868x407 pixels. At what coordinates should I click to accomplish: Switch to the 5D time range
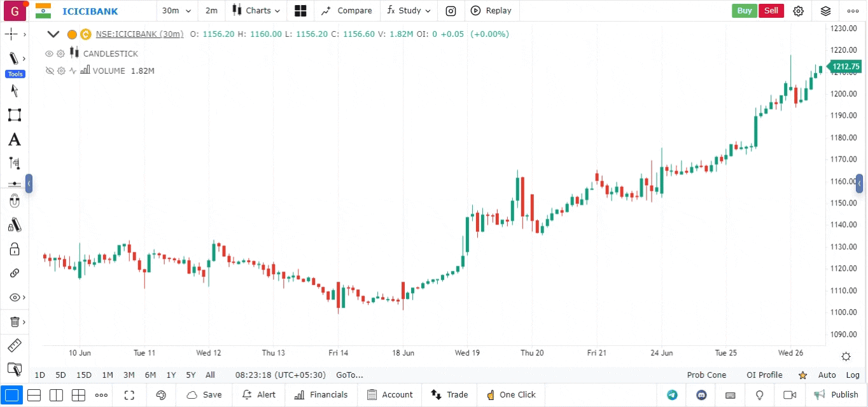60,375
